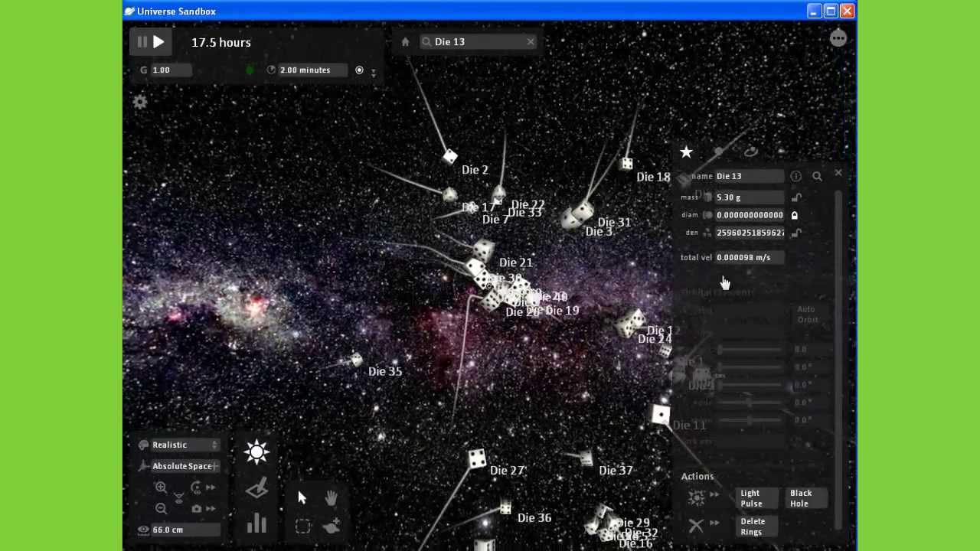This screenshot has height=551, width=980.
Task: Expand time step dropdown arrow
Action: pyautogui.click(x=374, y=72)
